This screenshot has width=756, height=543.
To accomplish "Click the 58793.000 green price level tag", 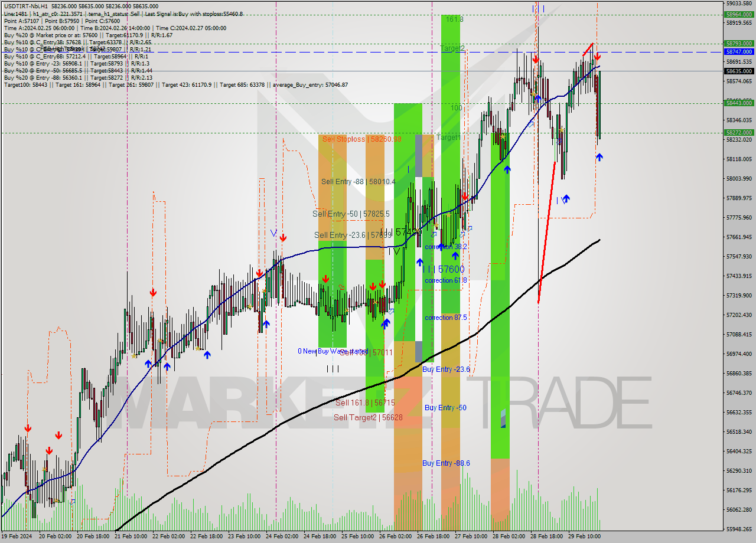I will pos(739,43).
